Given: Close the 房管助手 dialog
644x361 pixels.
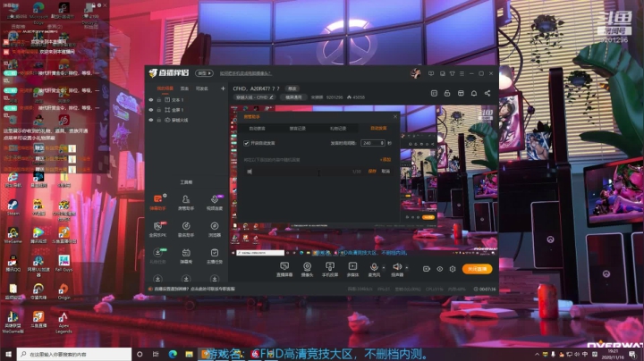Looking at the screenshot, I should click(x=395, y=117).
